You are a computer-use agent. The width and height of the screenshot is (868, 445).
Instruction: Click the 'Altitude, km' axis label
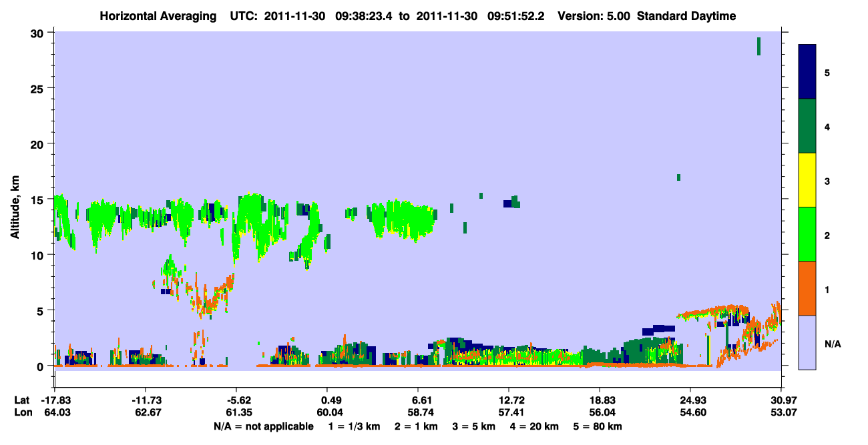15,207
